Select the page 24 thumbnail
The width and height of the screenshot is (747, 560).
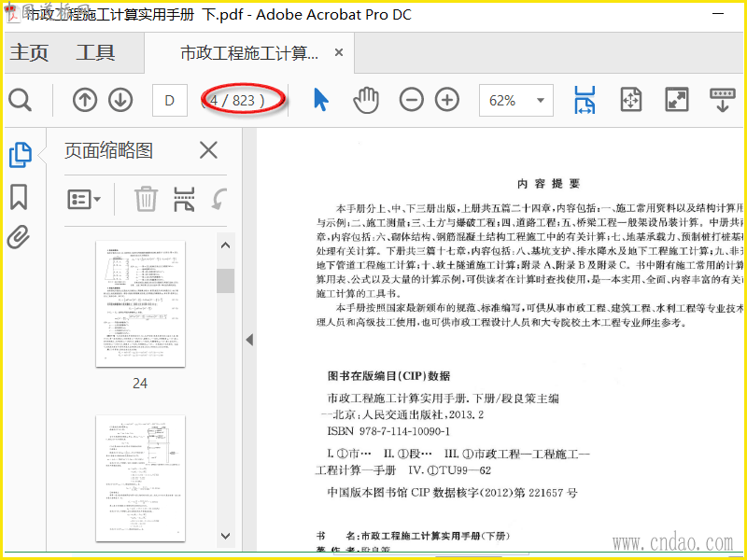[141, 304]
